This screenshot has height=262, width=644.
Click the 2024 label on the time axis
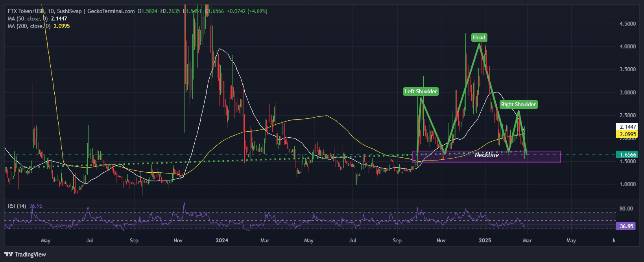tap(222, 240)
